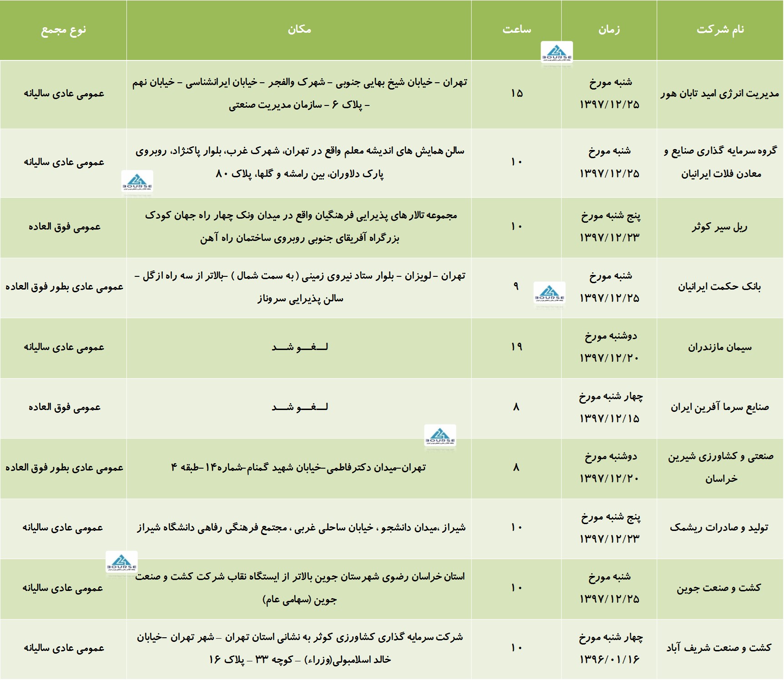Click the نام شرکت column header
The image size is (784, 680).
[x=720, y=30]
